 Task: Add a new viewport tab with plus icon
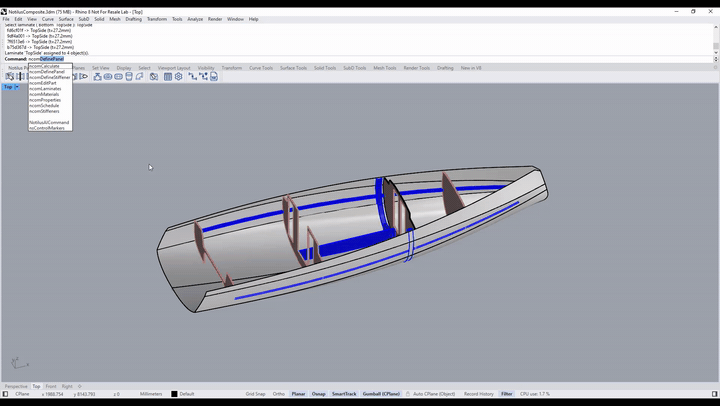79,386
